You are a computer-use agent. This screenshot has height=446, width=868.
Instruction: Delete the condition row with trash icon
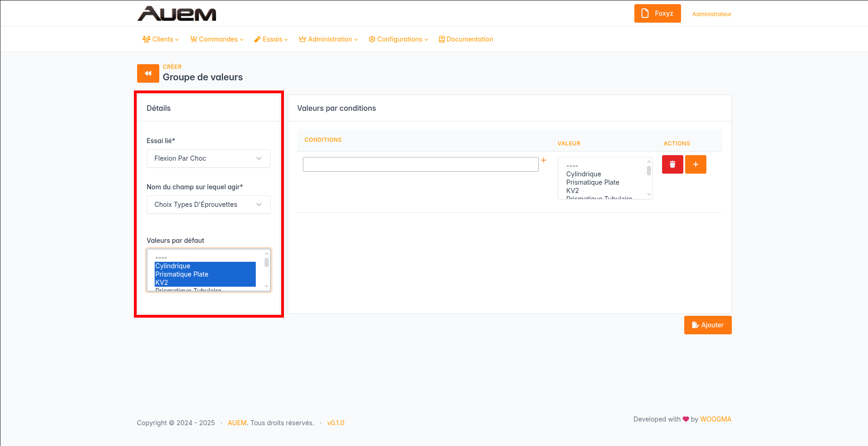(x=672, y=164)
